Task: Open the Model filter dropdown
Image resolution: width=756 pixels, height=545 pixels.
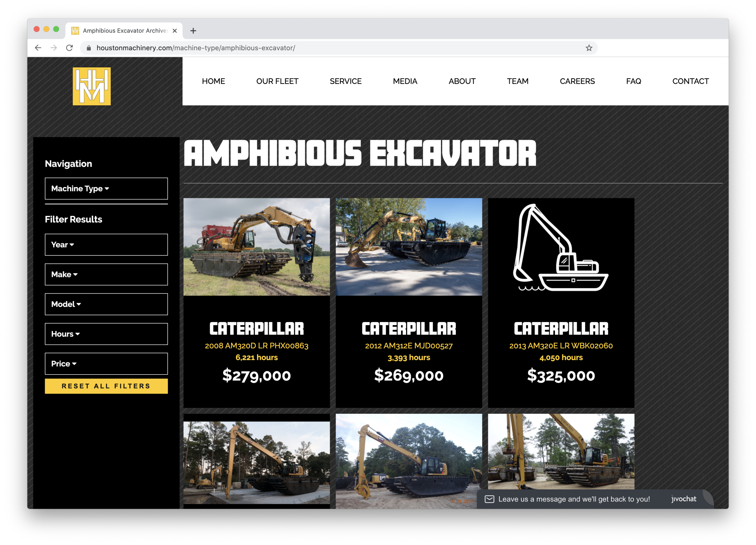Action: pos(106,304)
